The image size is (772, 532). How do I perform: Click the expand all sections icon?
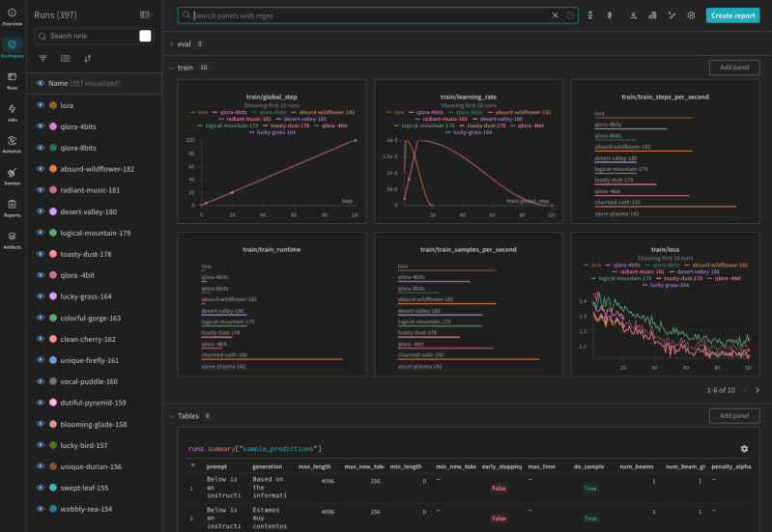pos(589,15)
